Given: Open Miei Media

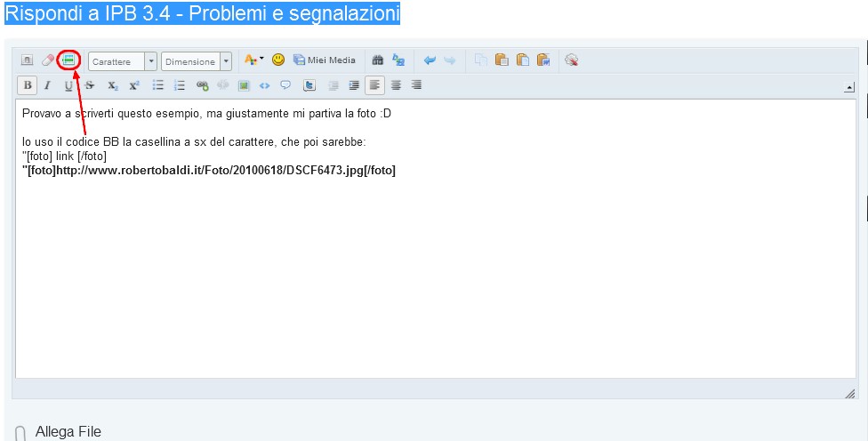Looking at the screenshot, I should [x=325, y=60].
